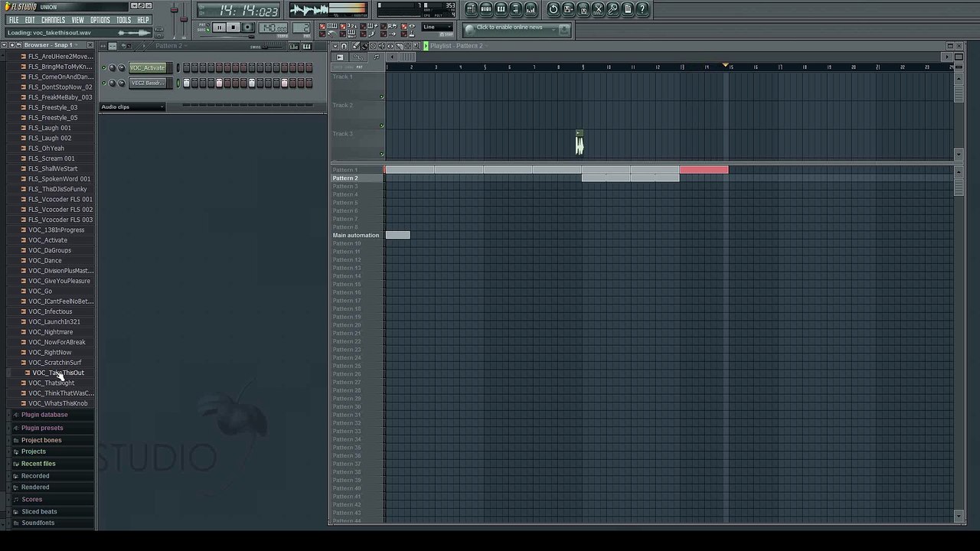980x551 pixels.
Task: Toggle channel select LED for VOC_Activate
Action: tap(178, 67)
